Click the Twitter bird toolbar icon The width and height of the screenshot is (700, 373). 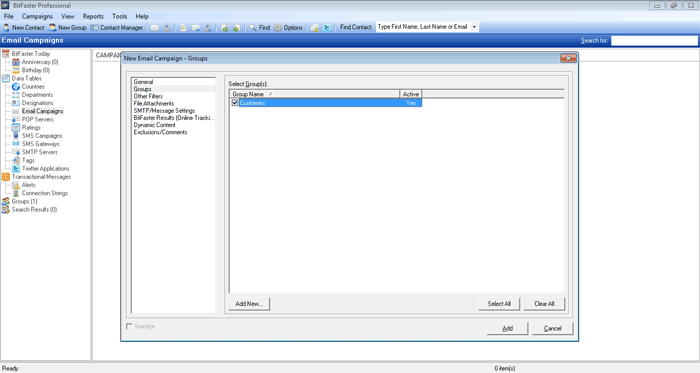pos(327,28)
